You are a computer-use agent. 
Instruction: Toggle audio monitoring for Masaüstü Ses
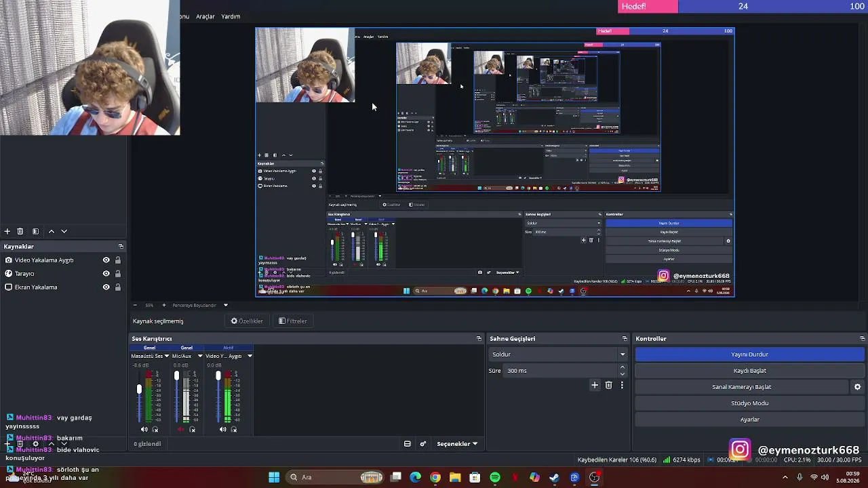tap(155, 429)
